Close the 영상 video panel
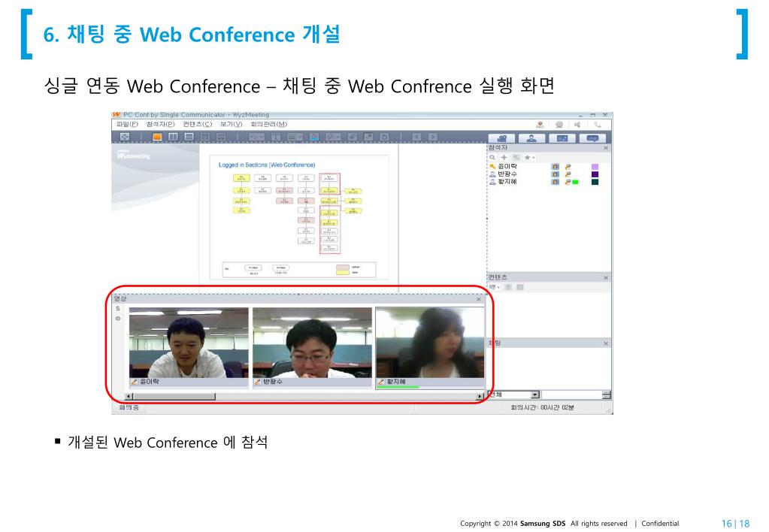Image resolution: width=769 pixels, height=532 pixels. point(479,298)
